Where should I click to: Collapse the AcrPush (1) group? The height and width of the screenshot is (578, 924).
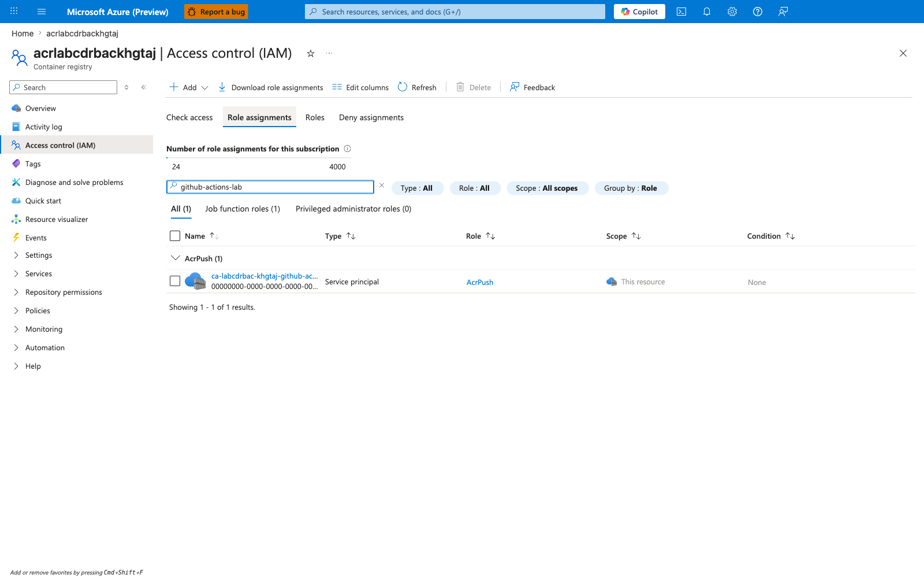tap(175, 258)
